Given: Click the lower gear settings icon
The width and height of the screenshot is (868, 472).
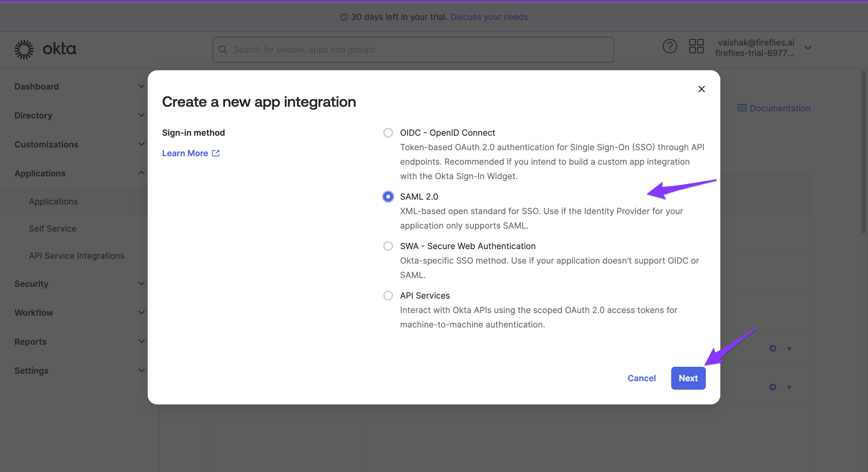Looking at the screenshot, I should pos(773,387).
